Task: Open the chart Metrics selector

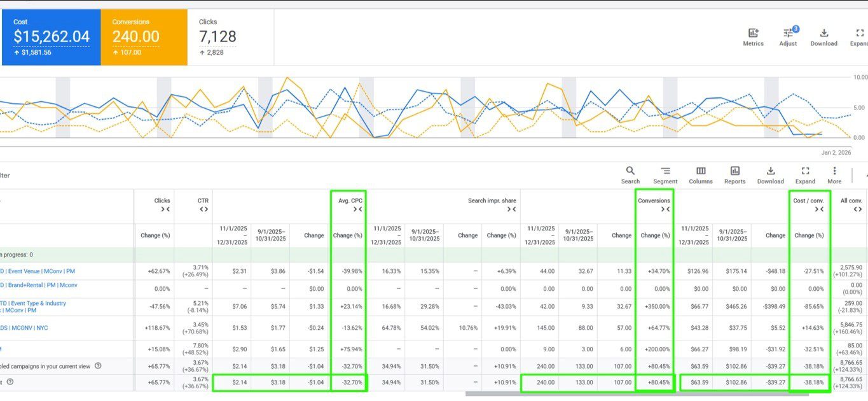Action: tap(753, 36)
